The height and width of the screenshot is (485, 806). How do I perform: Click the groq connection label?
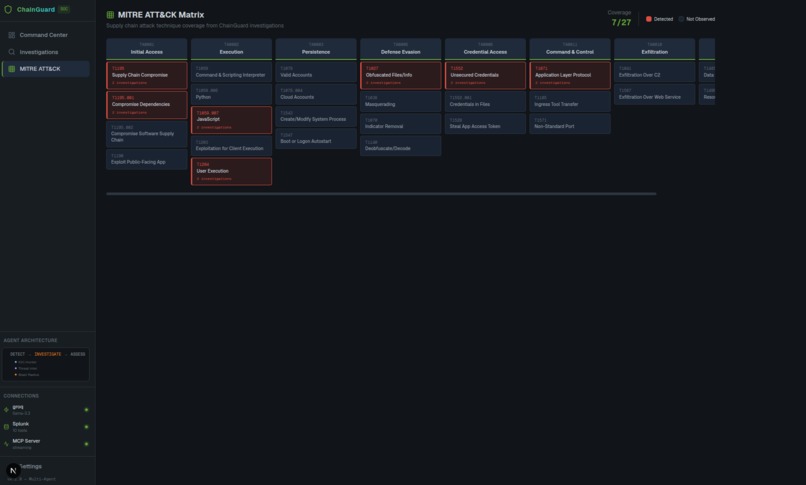(x=18, y=407)
